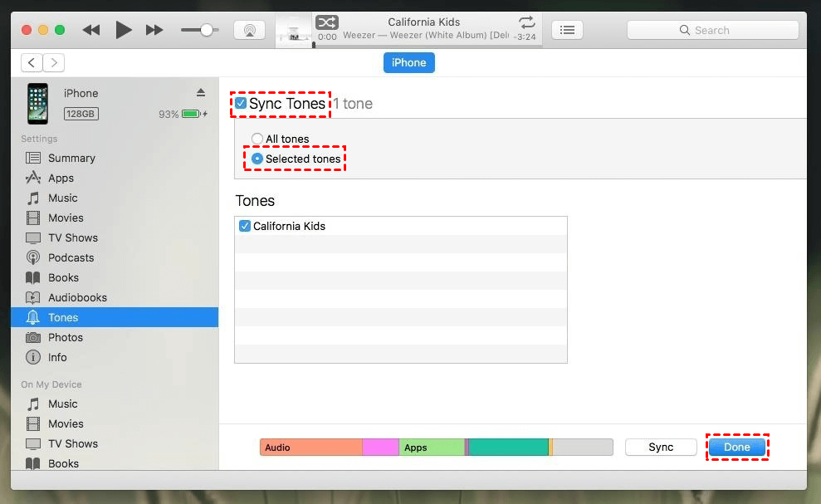Select the All tones radio button
This screenshot has width=821, height=504.
click(x=257, y=139)
